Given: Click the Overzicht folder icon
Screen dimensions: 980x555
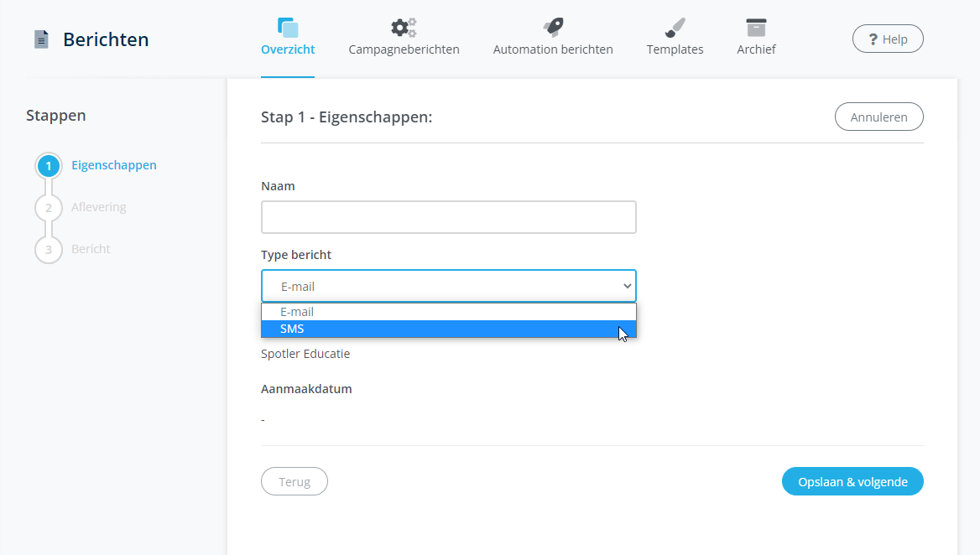Looking at the screenshot, I should (x=288, y=26).
